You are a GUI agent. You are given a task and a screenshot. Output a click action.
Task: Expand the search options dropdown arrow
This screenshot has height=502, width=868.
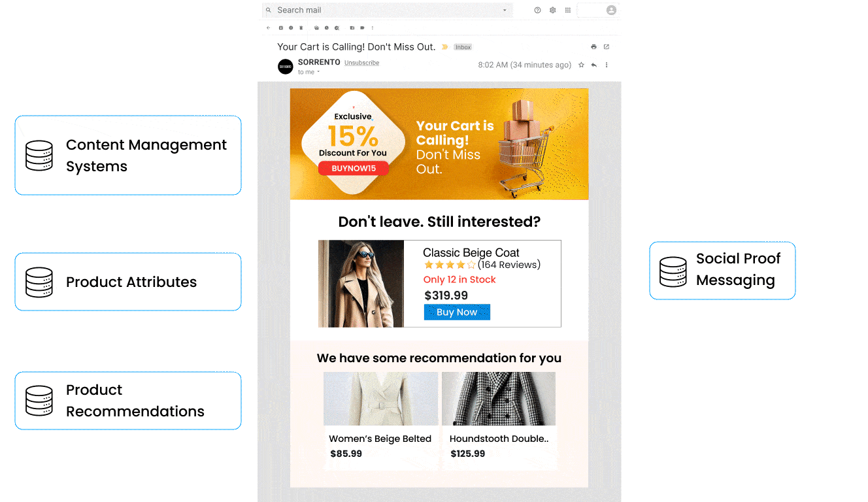[x=505, y=10]
